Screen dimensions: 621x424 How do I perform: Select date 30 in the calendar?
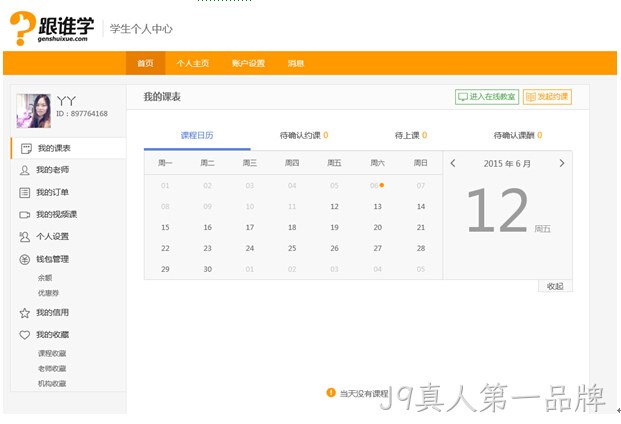point(208,269)
